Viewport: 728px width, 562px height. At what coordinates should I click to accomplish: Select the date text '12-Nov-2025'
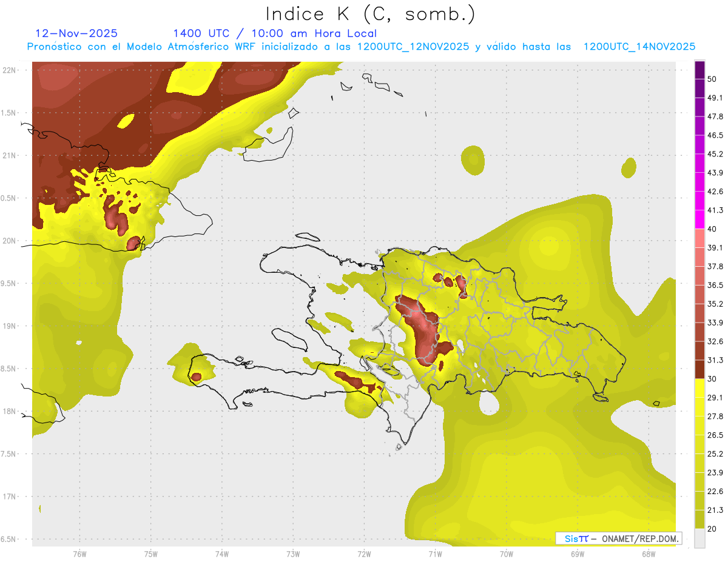coord(76,33)
